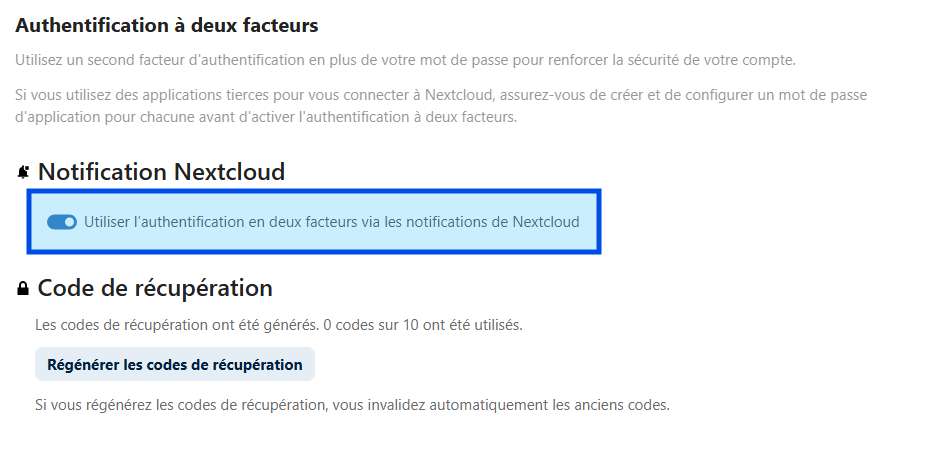This screenshot has height=457, width=950.
Task: Click the bell icon beside Notification Nextcloud
Action: tap(23, 173)
